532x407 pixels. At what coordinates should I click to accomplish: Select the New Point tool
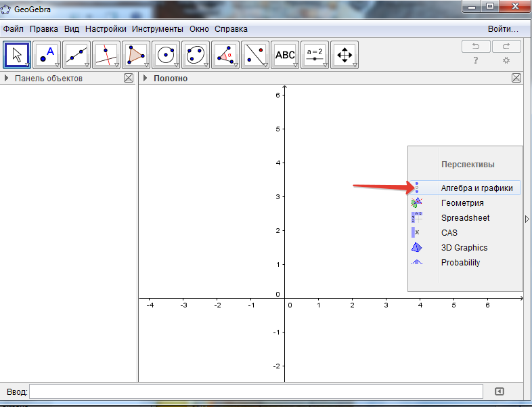point(47,55)
